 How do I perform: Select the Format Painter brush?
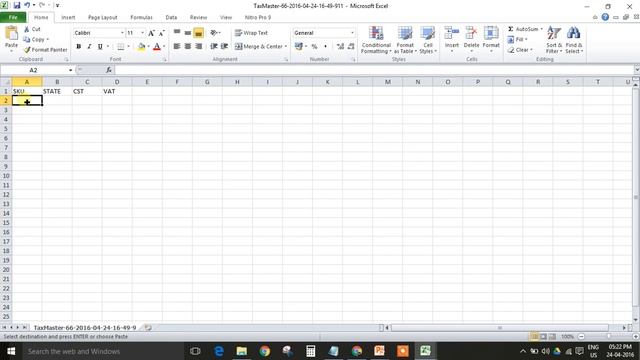pyautogui.click(x=45, y=49)
